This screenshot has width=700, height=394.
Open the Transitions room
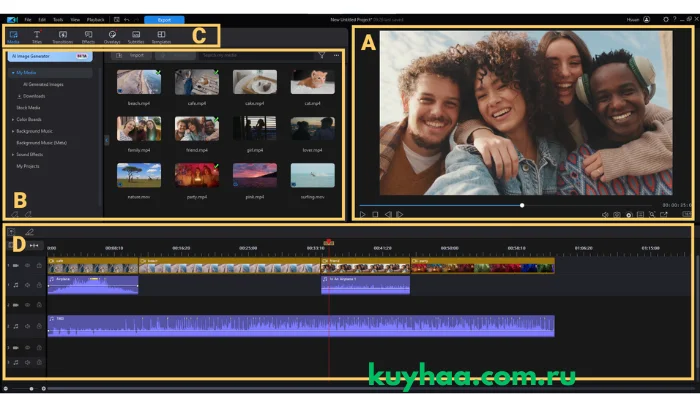pos(62,37)
